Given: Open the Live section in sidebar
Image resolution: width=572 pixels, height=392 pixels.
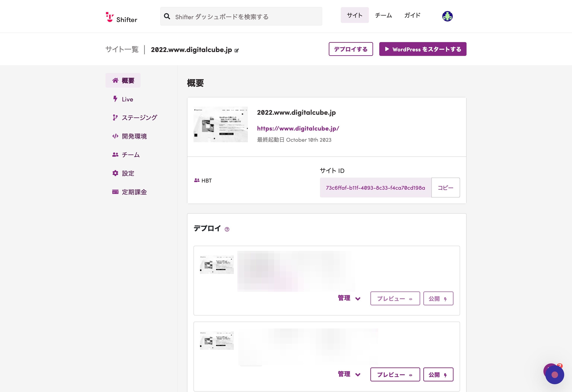Looking at the screenshot, I should (x=123, y=99).
